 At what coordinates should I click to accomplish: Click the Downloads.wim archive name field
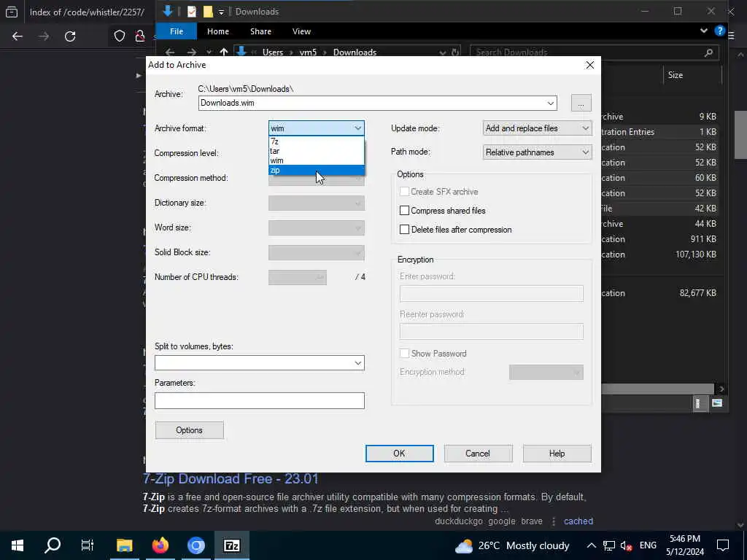(x=371, y=104)
